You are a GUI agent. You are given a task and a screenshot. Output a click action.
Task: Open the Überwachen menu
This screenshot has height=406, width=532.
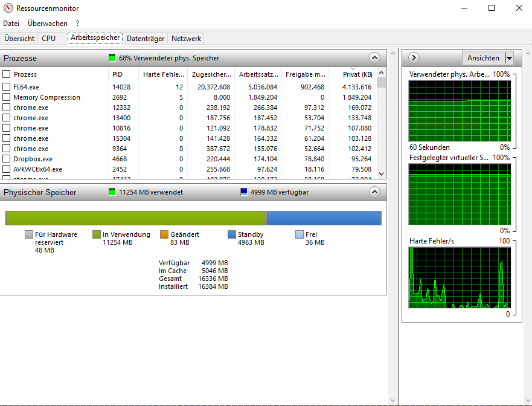48,24
